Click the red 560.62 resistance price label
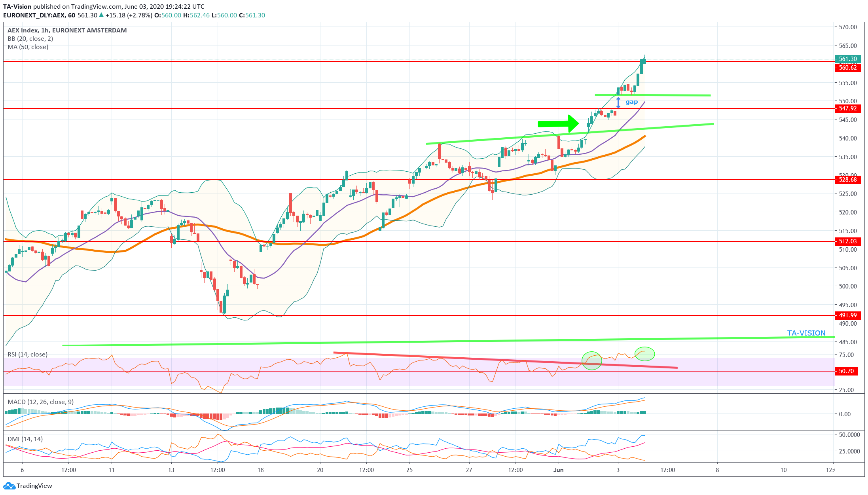This screenshot has width=868, height=495. click(847, 68)
